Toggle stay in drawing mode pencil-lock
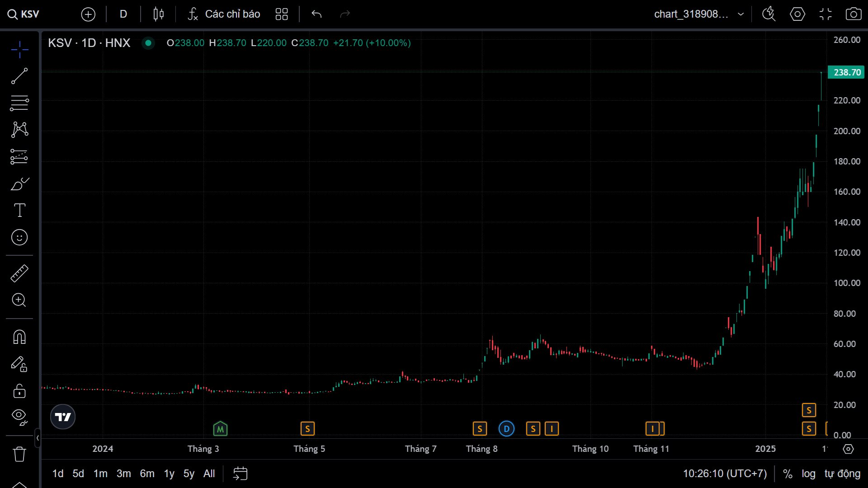 point(19,364)
